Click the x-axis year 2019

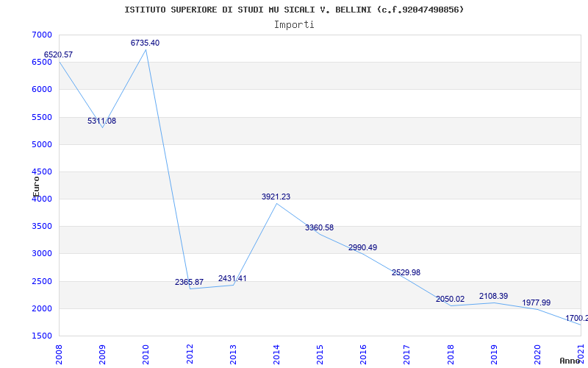click(x=494, y=355)
